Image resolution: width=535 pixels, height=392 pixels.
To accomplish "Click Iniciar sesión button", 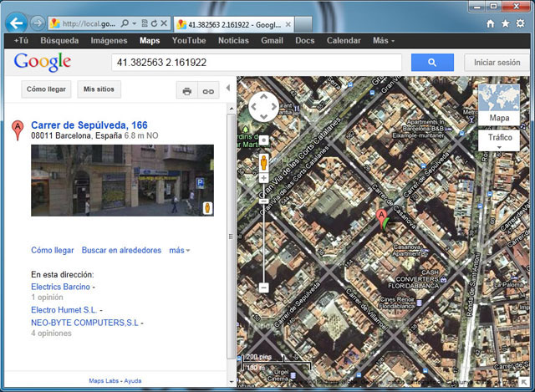I will click(x=497, y=63).
